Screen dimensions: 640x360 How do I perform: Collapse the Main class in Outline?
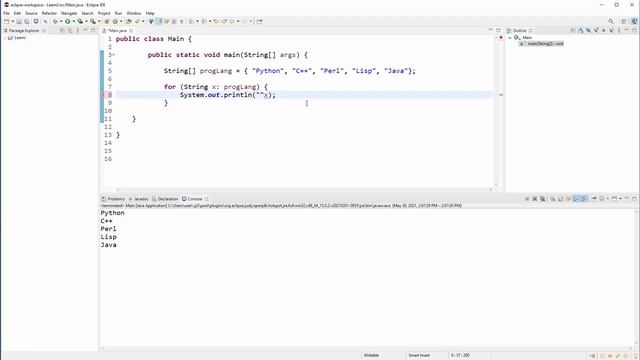point(510,38)
